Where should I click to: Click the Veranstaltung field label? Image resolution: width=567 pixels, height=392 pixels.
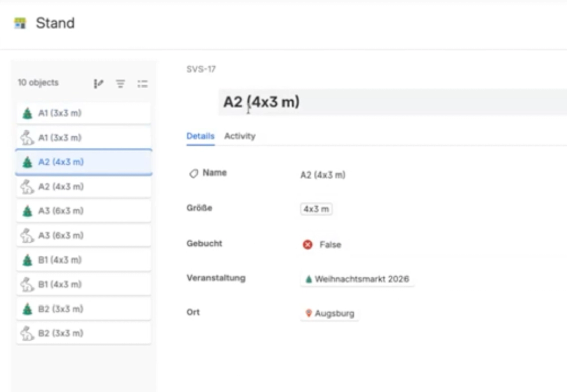pos(216,278)
